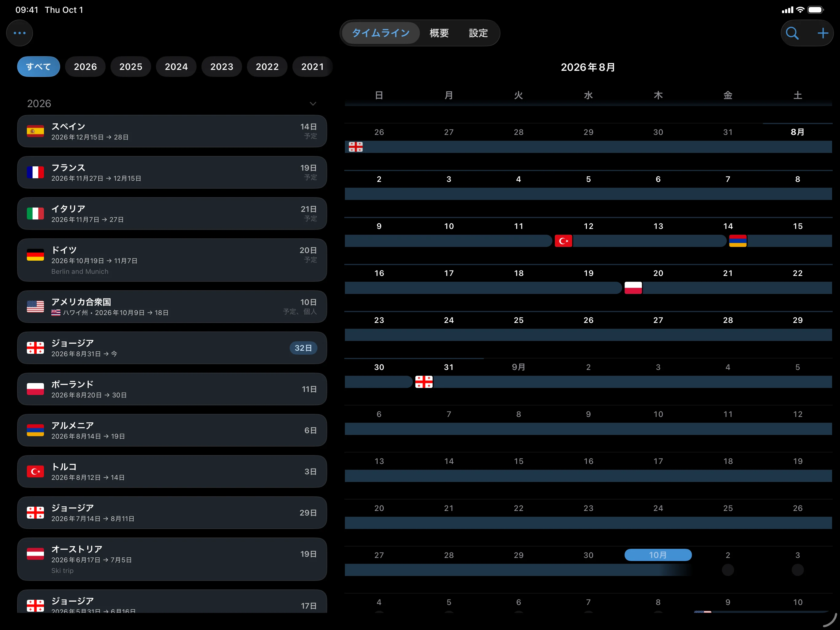Open search with the magnifier icon

[x=792, y=33]
